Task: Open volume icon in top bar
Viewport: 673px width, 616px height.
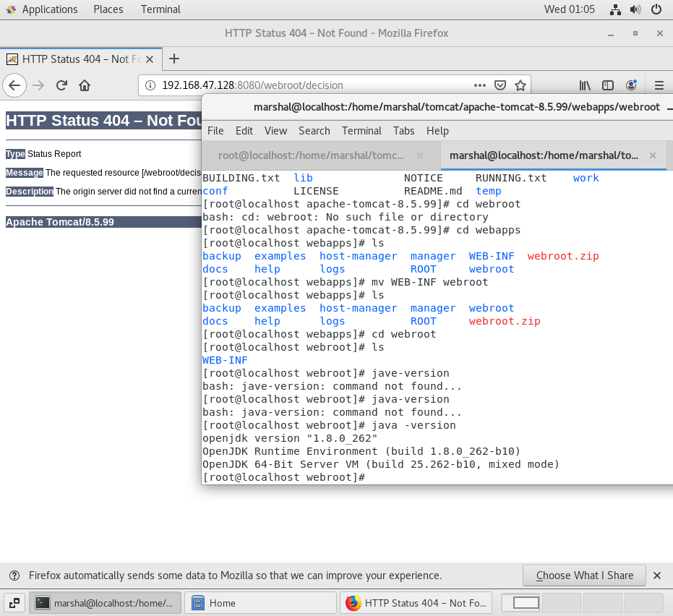Action: 635,9
